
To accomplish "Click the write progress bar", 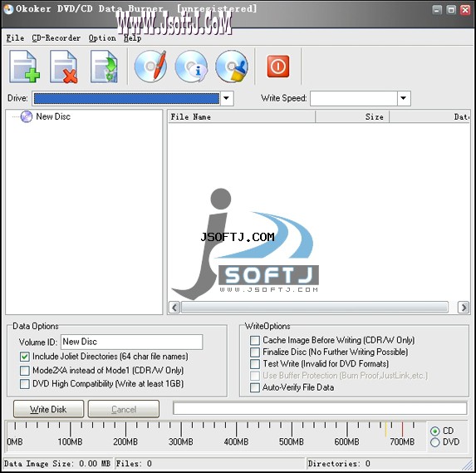I will point(320,408).
